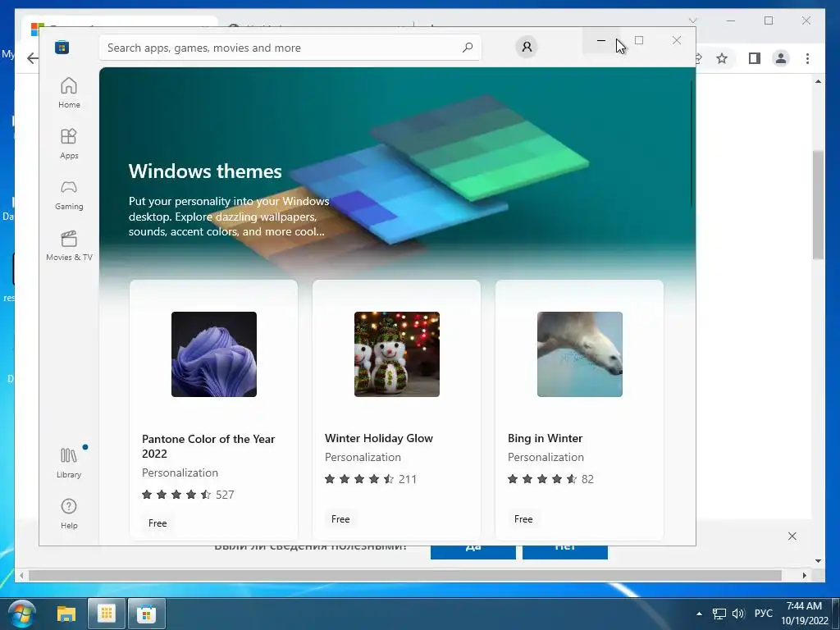Click scroll-down arrow of browser scrollbar
Image resolution: width=840 pixels, height=630 pixels.
[818, 561]
